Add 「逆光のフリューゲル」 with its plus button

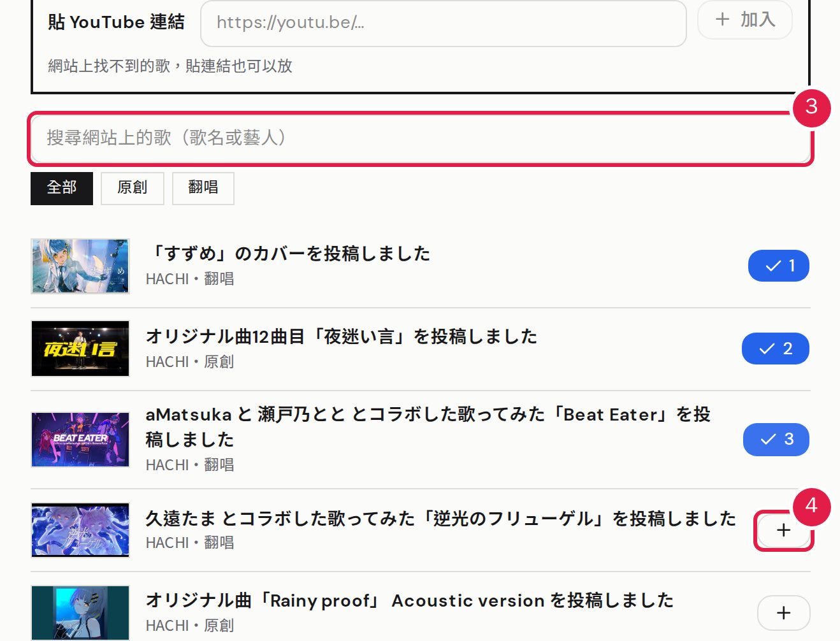point(784,530)
